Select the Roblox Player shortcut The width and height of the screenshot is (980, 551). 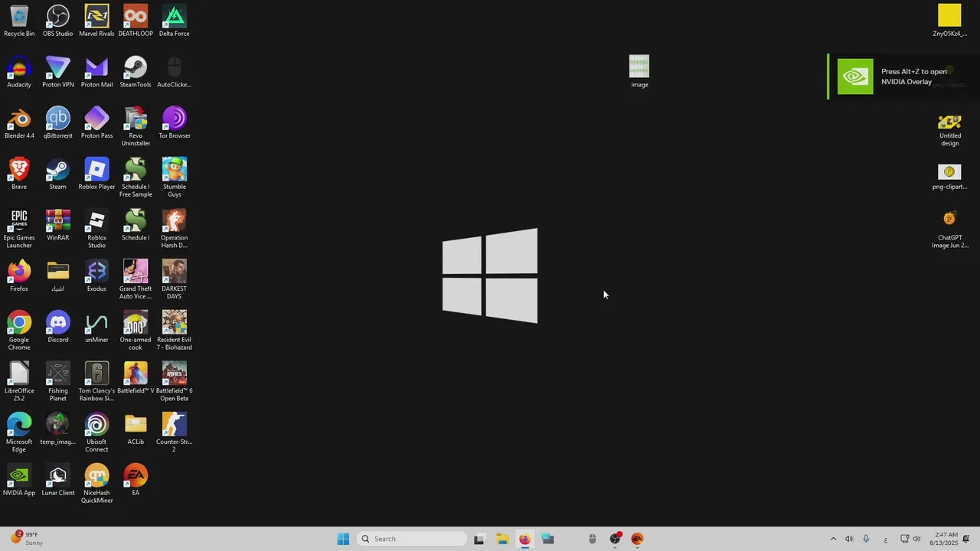96,174
